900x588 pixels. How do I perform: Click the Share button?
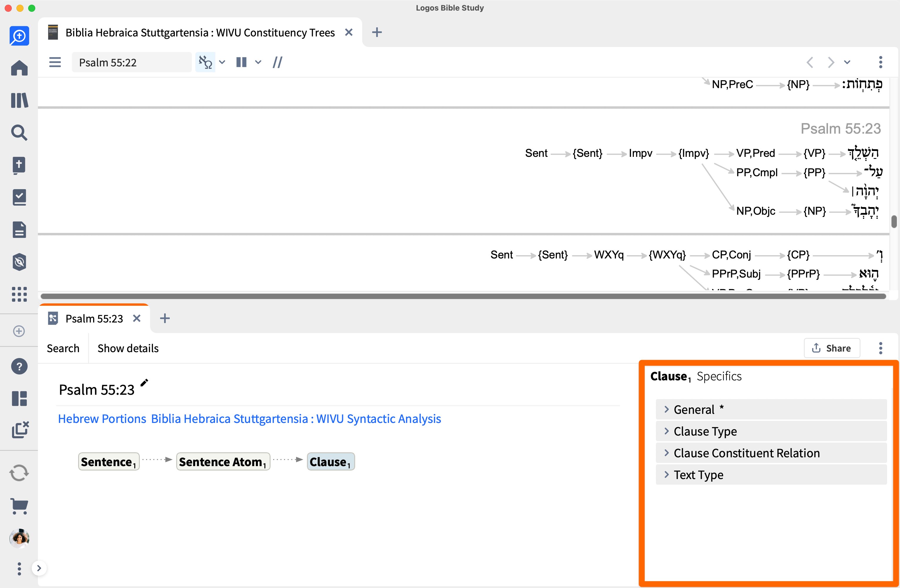click(832, 348)
